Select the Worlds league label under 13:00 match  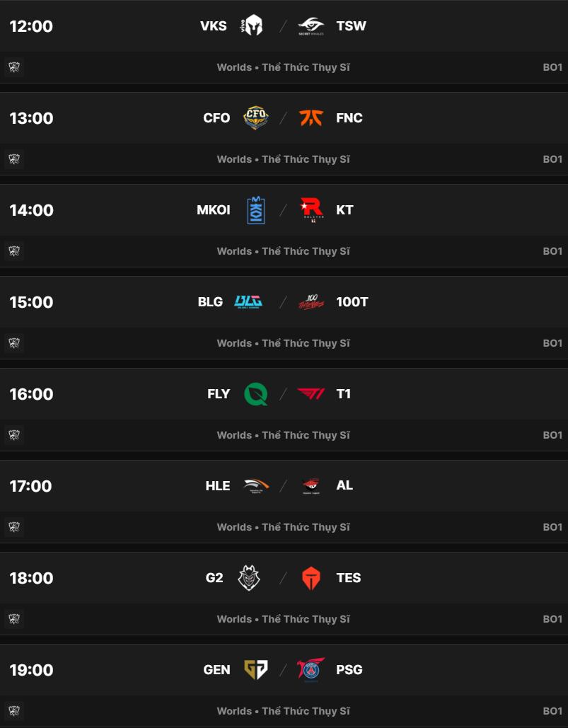coord(234,159)
